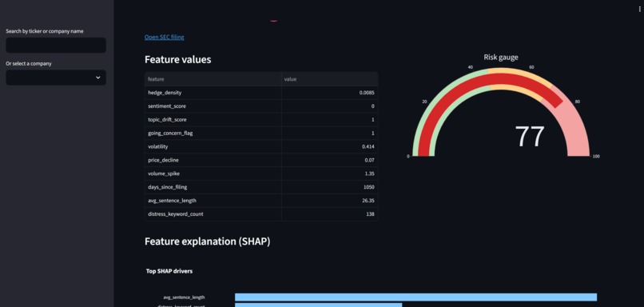Image resolution: width=644 pixels, height=307 pixels.
Task: Select the distress_keyword_count table row label
Action: (176, 214)
